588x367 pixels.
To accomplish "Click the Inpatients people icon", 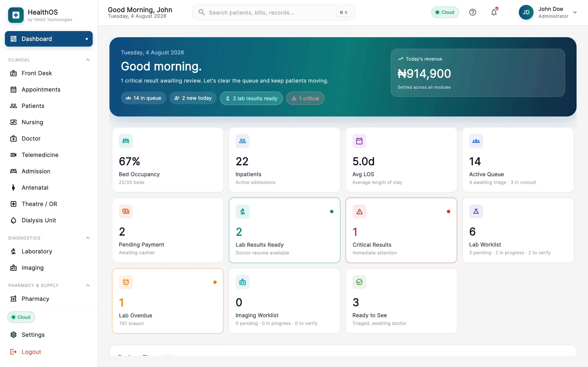I will coord(243,141).
